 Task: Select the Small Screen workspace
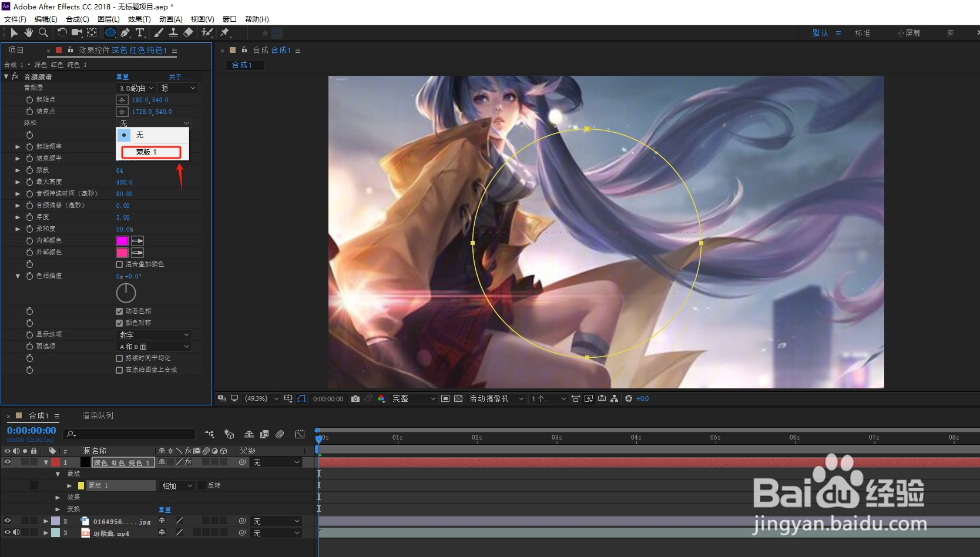[908, 33]
